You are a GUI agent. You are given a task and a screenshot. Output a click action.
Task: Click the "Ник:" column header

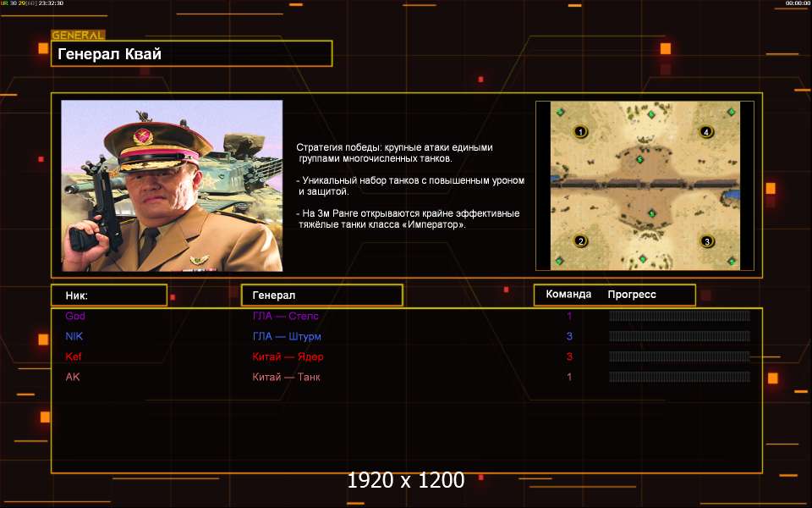pos(109,295)
